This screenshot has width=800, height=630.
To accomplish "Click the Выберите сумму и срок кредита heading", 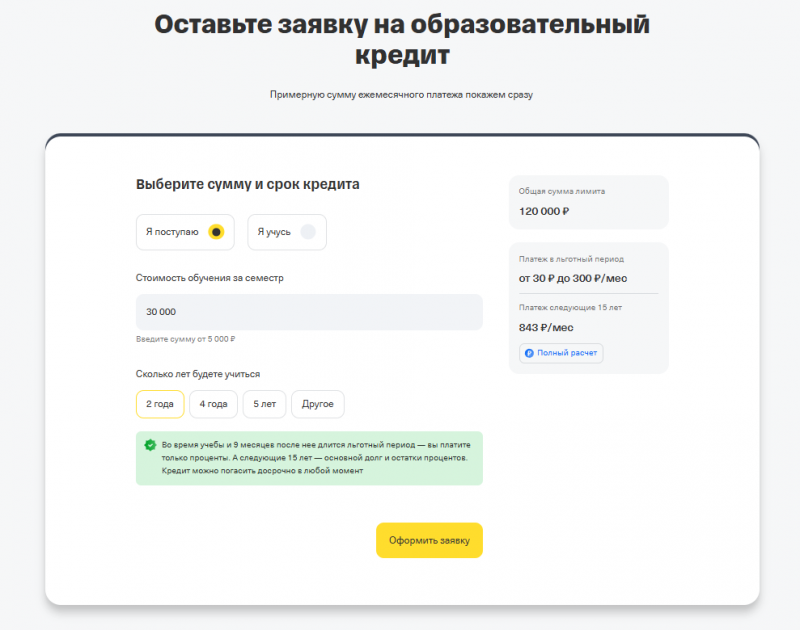I will tap(249, 184).
